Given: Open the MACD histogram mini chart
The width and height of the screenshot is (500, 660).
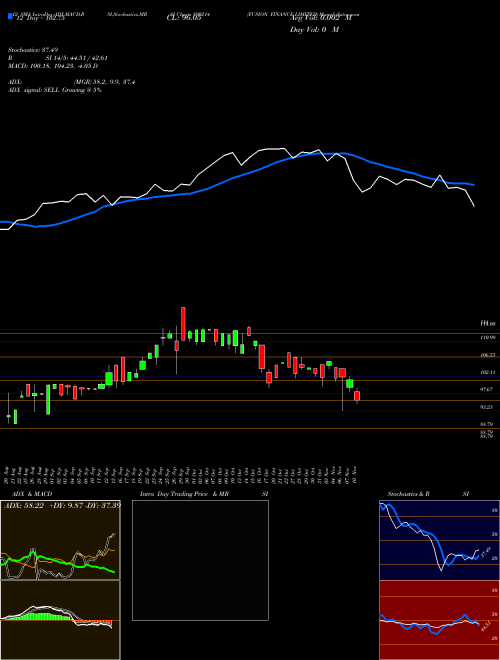Looking at the screenshot, I should [x=60, y=620].
